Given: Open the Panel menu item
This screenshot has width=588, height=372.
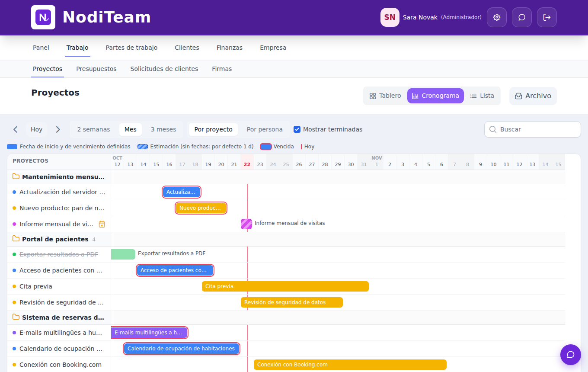Looking at the screenshot, I should pyautogui.click(x=41, y=48).
